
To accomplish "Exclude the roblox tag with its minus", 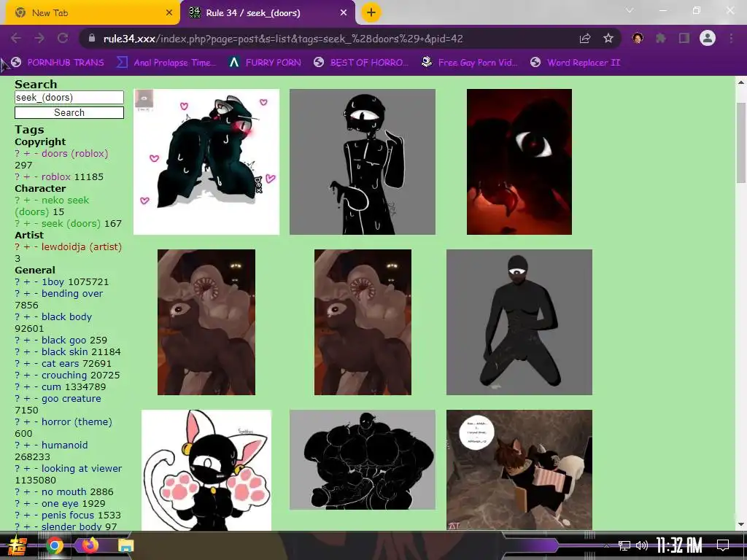I will tap(36, 176).
